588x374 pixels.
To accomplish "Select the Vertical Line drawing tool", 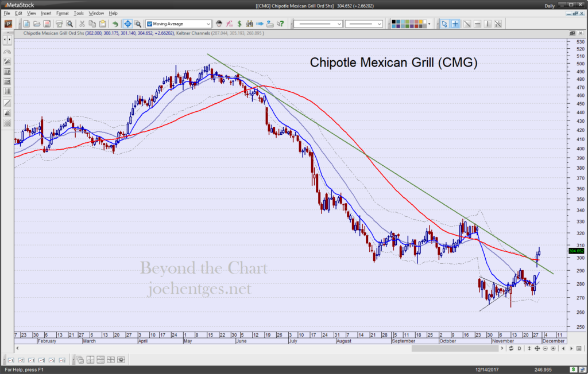I will pyautogui.click(x=488, y=24).
